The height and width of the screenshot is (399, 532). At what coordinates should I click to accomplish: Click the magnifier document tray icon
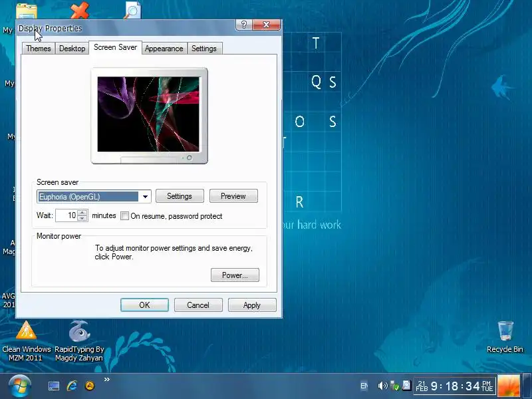(406, 385)
